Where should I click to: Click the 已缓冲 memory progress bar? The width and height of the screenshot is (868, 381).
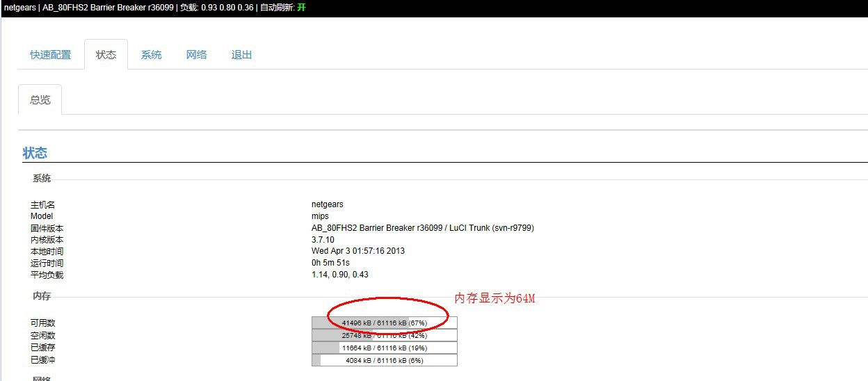(x=384, y=360)
